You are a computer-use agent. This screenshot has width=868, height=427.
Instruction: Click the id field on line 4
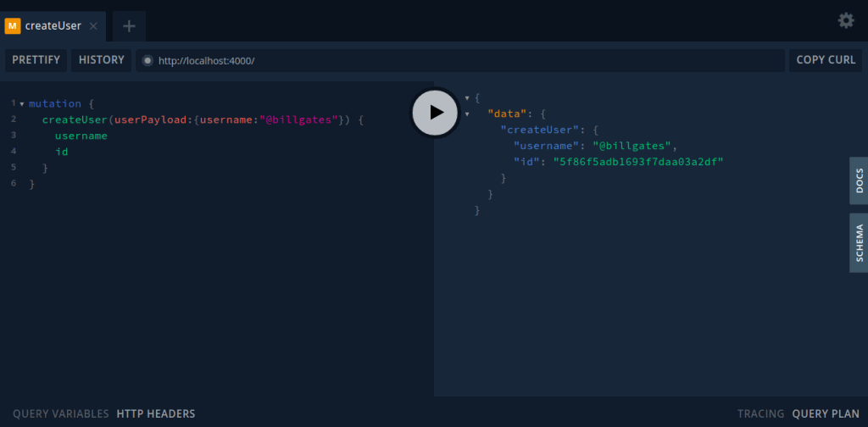(61, 152)
